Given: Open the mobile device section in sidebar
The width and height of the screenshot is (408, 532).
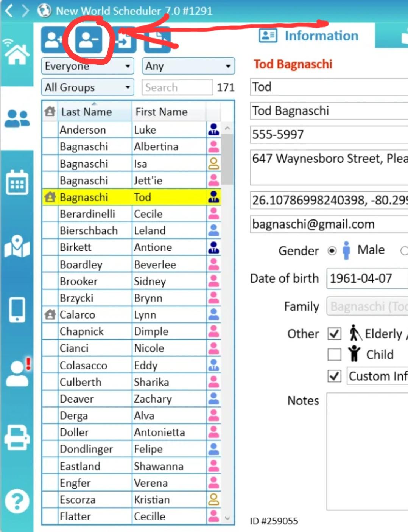Looking at the screenshot, I should click(17, 310).
